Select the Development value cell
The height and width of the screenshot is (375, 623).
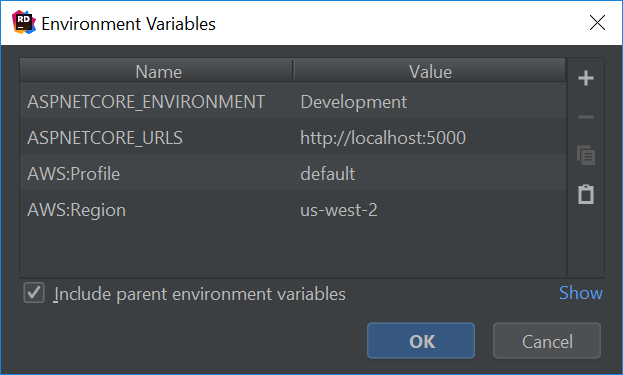[430, 102]
